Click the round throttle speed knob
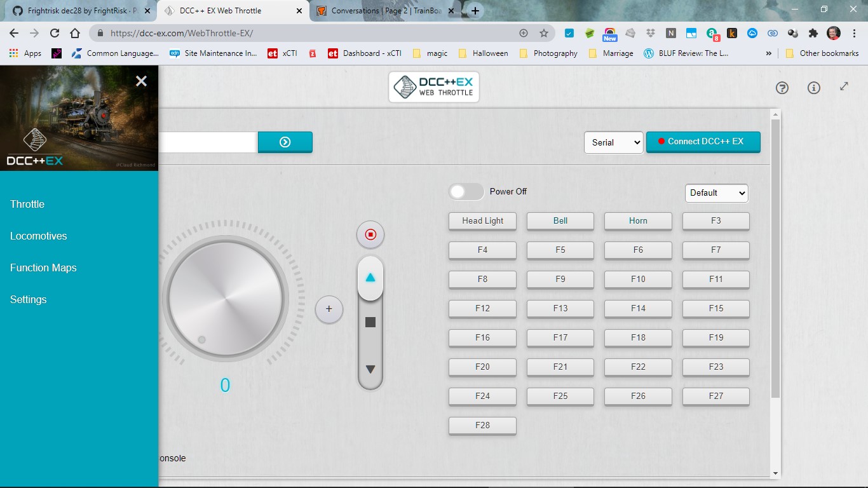 click(x=225, y=299)
